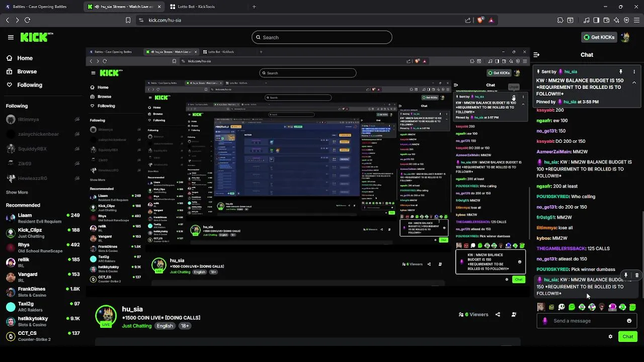Click the English language tag
Viewport: 644px width, 362px height.
(165, 326)
